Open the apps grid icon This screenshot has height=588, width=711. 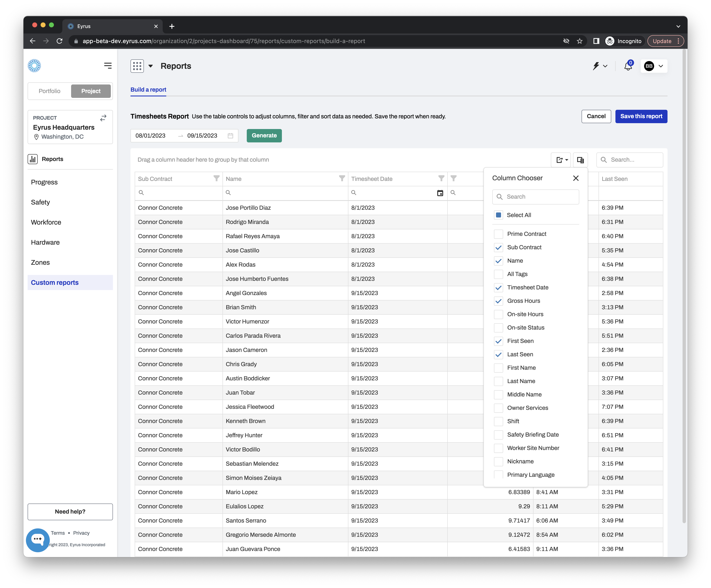coord(137,66)
